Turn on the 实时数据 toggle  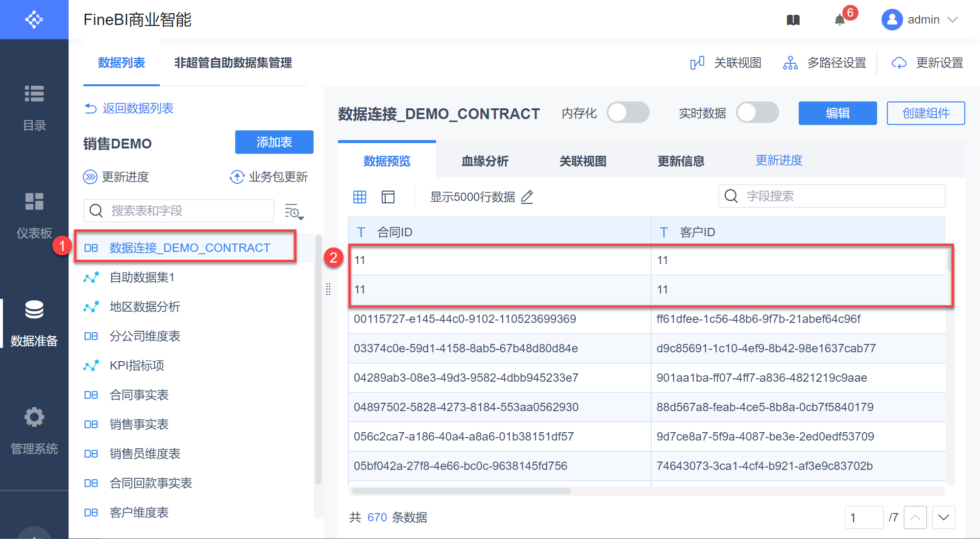click(x=757, y=113)
